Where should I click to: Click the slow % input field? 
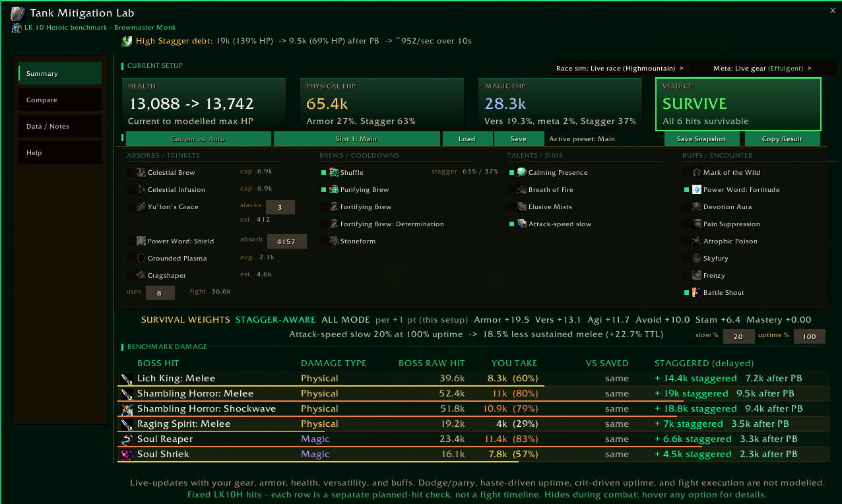tap(739, 336)
